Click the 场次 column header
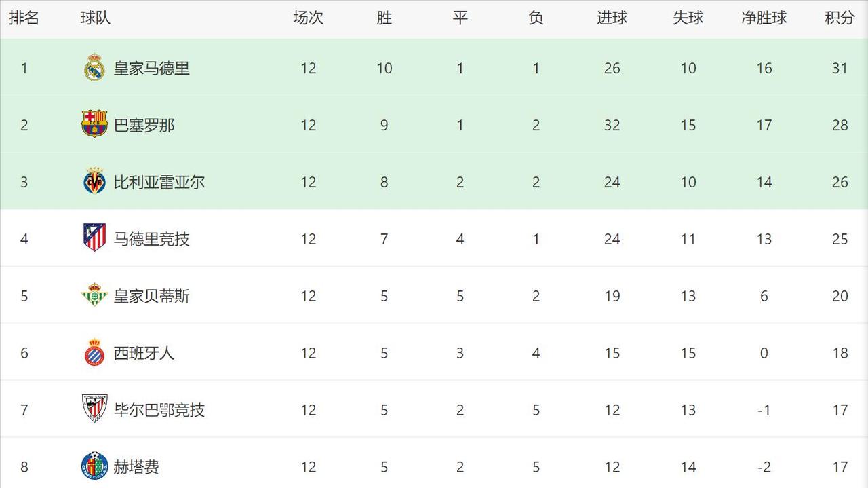This screenshot has height=488, width=868. click(x=308, y=18)
